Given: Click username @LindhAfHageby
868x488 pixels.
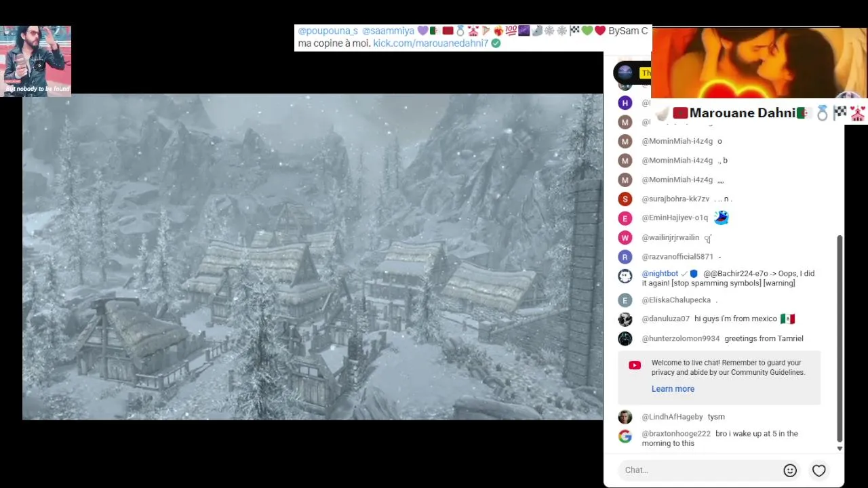Looking at the screenshot, I should pos(672,417).
